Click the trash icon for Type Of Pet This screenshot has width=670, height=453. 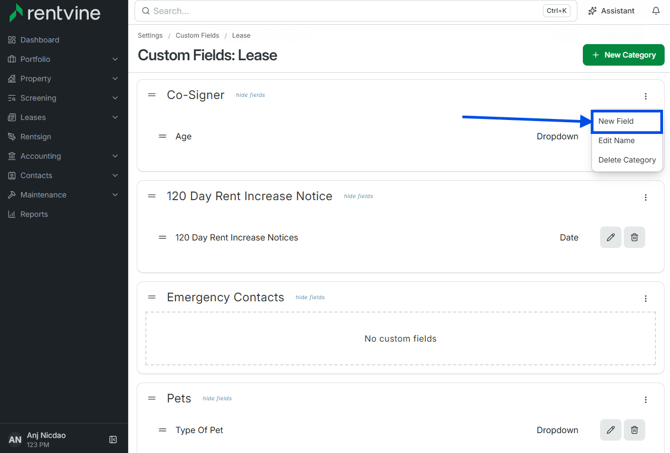click(x=634, y=430)
